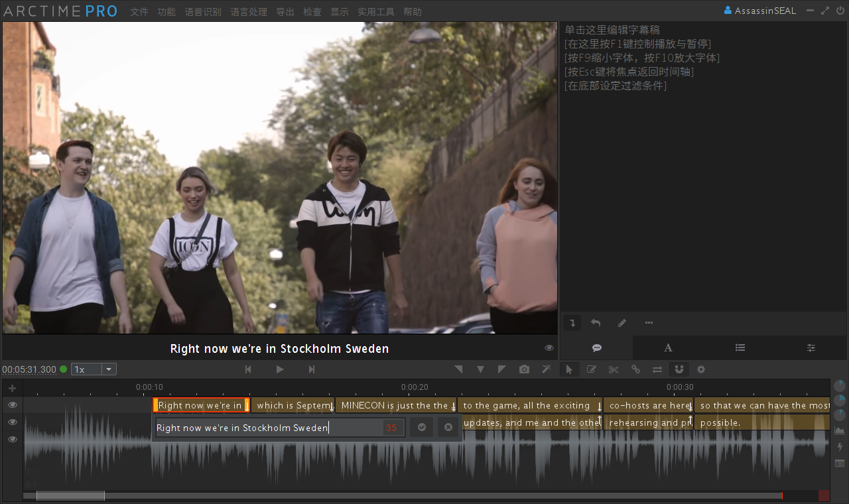Viewport: 849px width, 504px height.
Task: Click the pencil edit icon in script panel
Action: click(x=621, y=323)
